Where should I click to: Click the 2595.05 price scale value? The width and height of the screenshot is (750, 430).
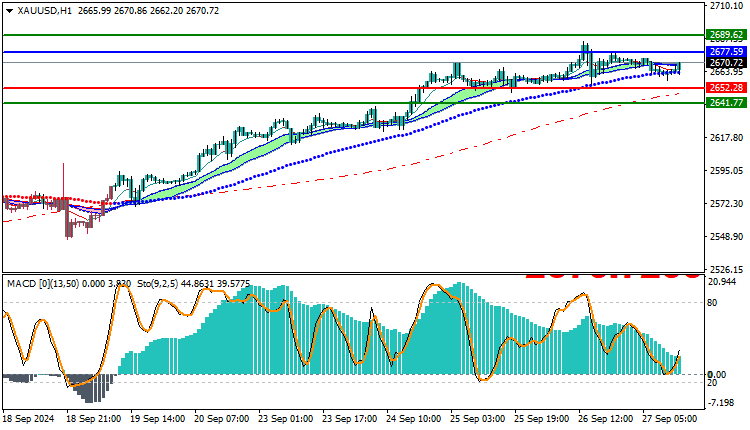click(x=726, y=171)
